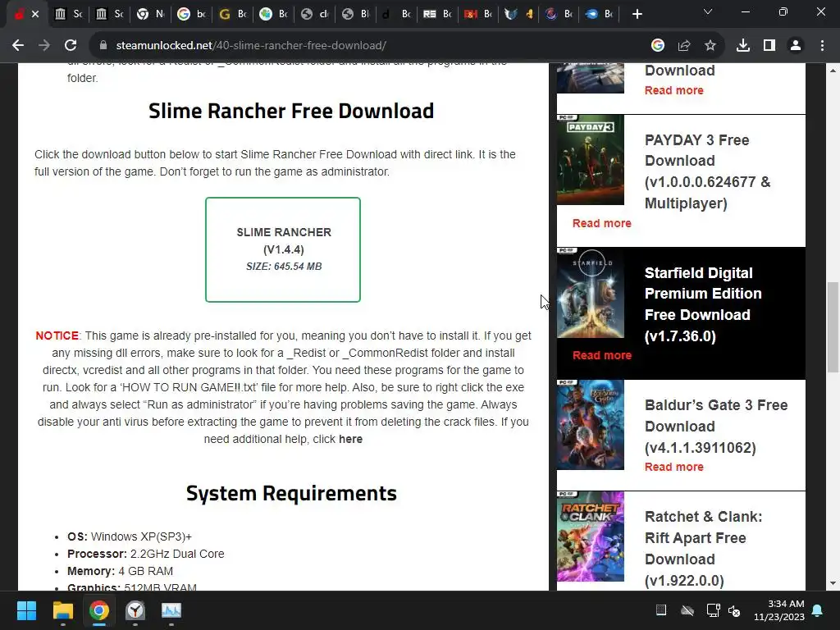Switch to the colorful Google 'bc' tab
Image resolution: width=840 pixels, height=630 pixels.
pyautogui.click(x=191, y=14)
